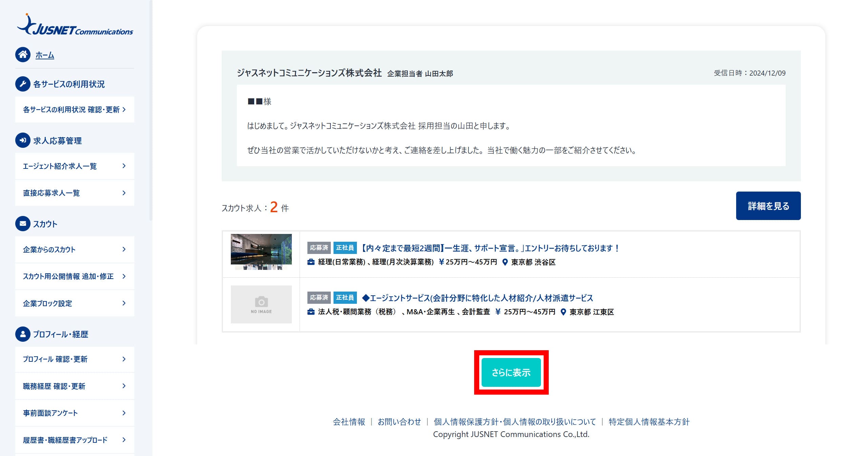Screen dimensions: 868x456
Task: Click chevron on エージェント紹介求人一覧 row
Action: (x=124, y=166)
